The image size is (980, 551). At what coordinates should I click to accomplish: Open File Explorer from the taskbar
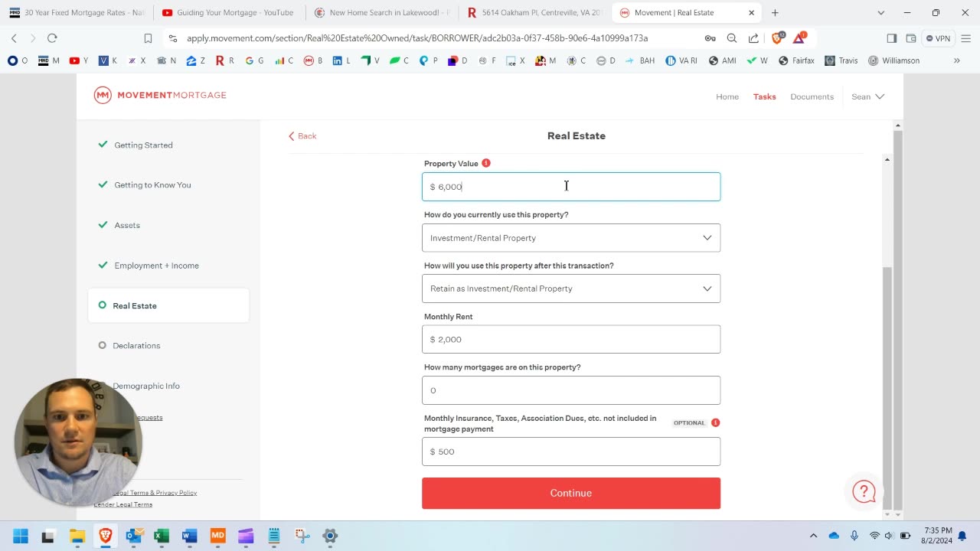[77, 536]
